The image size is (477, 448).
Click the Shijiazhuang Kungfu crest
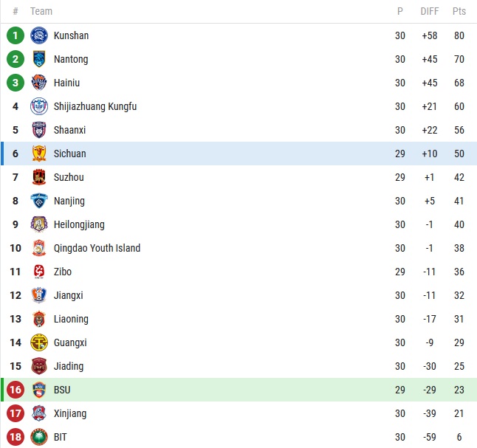point(39,106)
